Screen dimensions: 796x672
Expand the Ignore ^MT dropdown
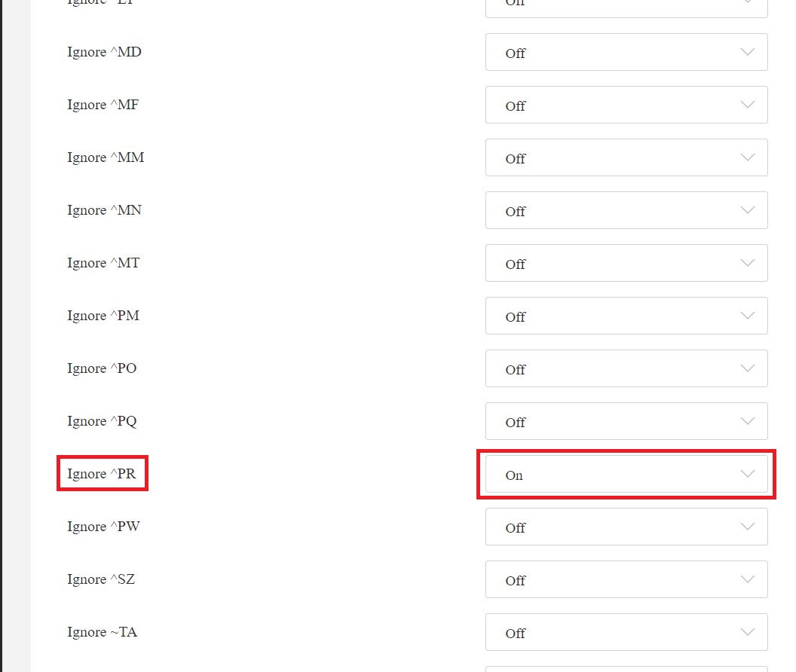pyautogui.click(x=626, y=263)
